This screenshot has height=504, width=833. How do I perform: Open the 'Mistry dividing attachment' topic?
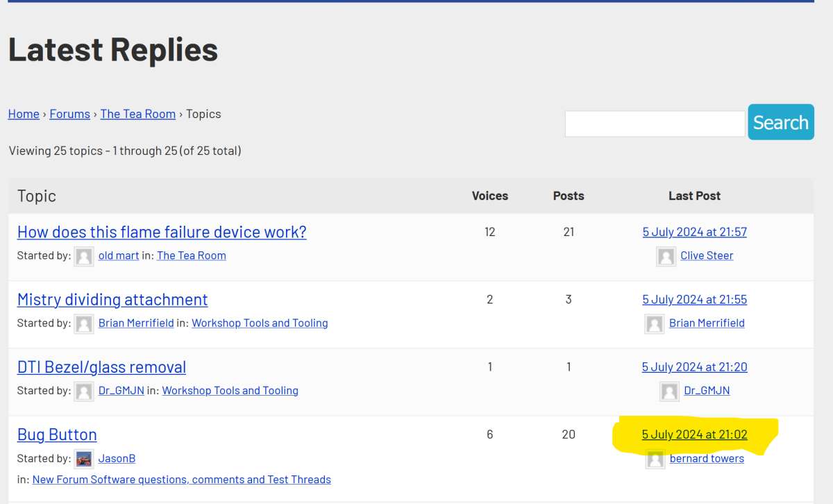coord(112,299)
